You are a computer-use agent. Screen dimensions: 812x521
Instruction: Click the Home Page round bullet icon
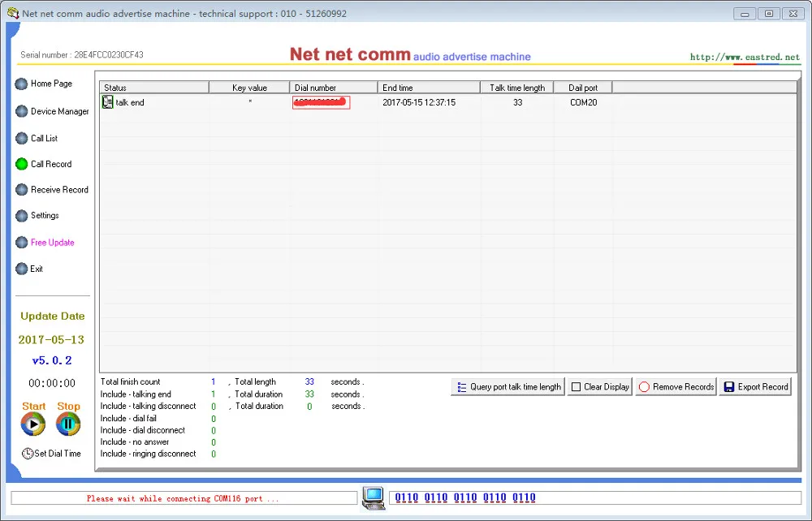click(x=21, y=84)
